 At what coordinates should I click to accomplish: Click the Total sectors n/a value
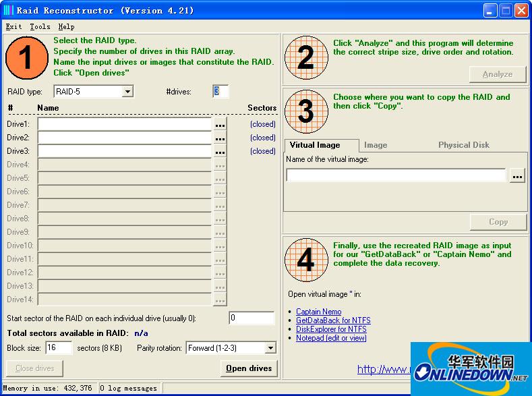pos(141,333)
